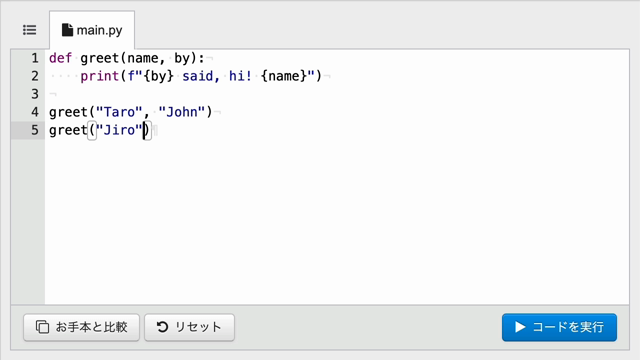Click line number 2 in gutter
The image size is (640, 360).
point(35,76)
